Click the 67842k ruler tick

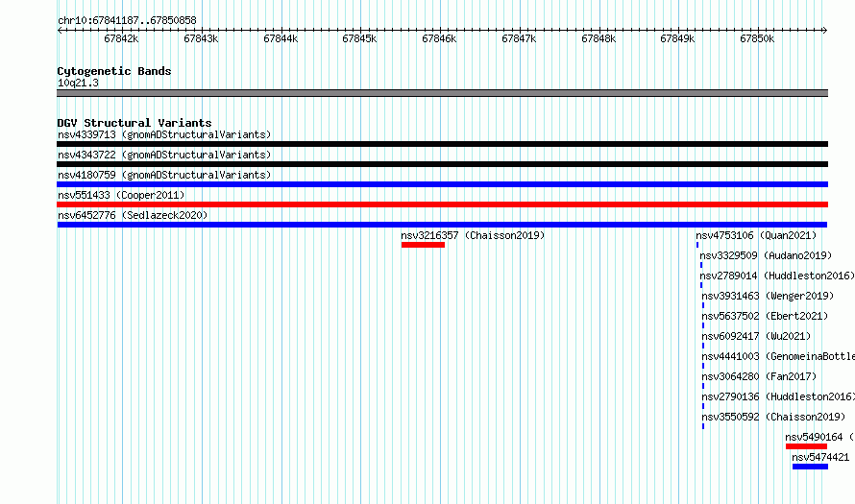click(x=121, y=38)
